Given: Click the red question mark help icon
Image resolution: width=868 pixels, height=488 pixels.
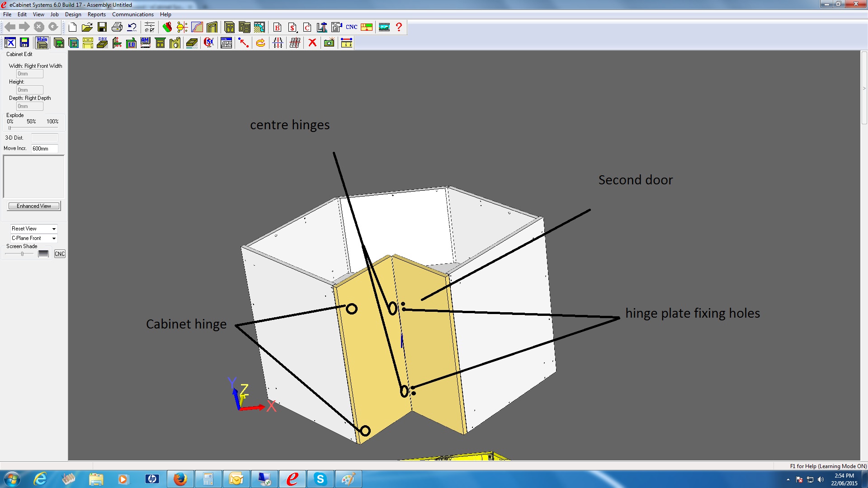Looking at the screenshot, I should click(x=399, y=27).
